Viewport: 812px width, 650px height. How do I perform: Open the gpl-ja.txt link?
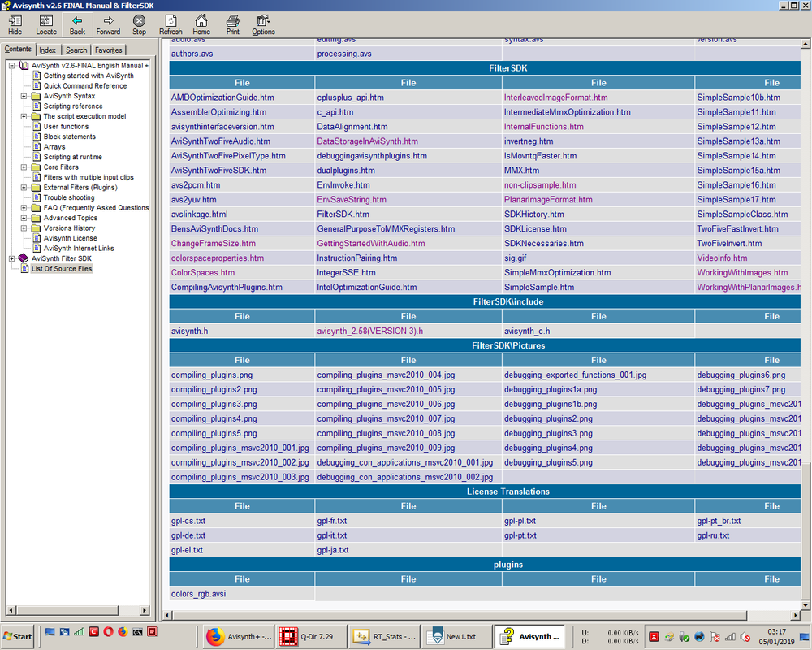tap(333, 550)
